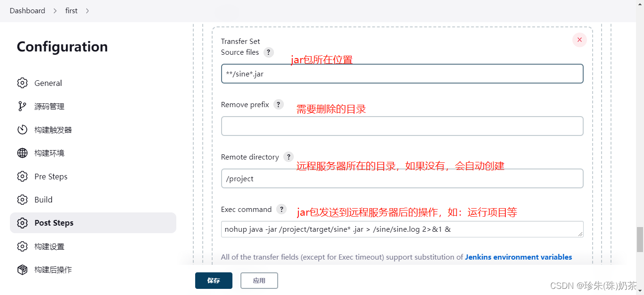644x295 pixels.
Task: Click the 应用 apply button
Action: (259, 280)
